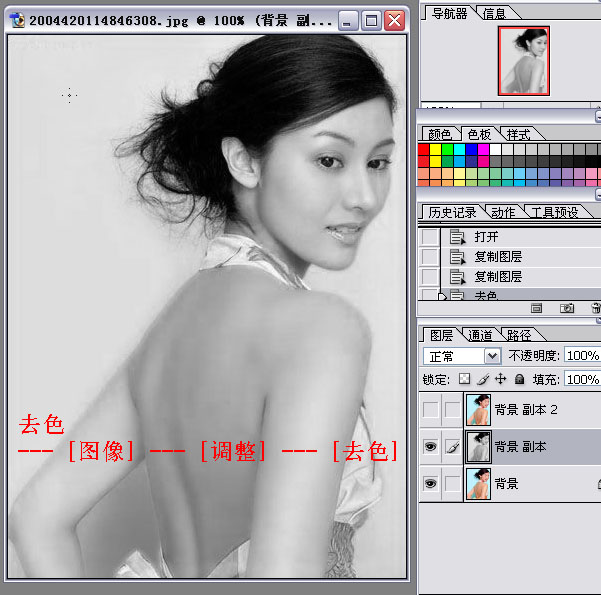Switch to the 动作 tab
This screenshot has width=601, height=595.
click(503, 212)
